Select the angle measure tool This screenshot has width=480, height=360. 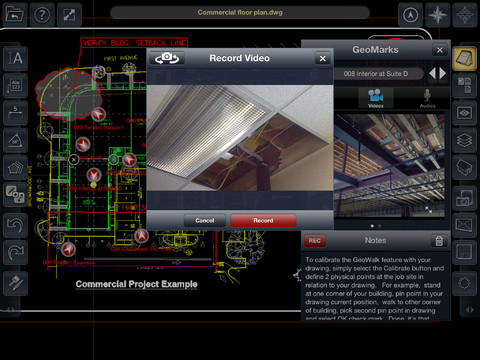pyautogui.click(x=15, y=140)
